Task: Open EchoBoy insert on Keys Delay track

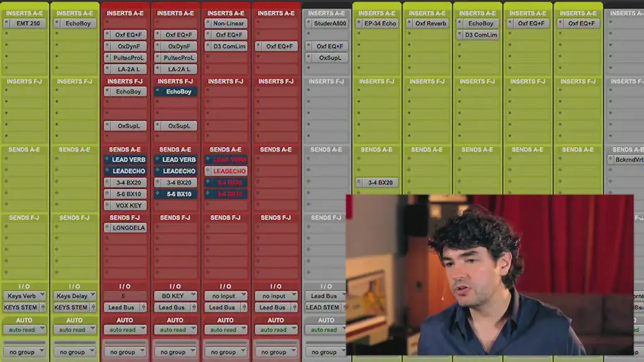Action: coord(78,23)
